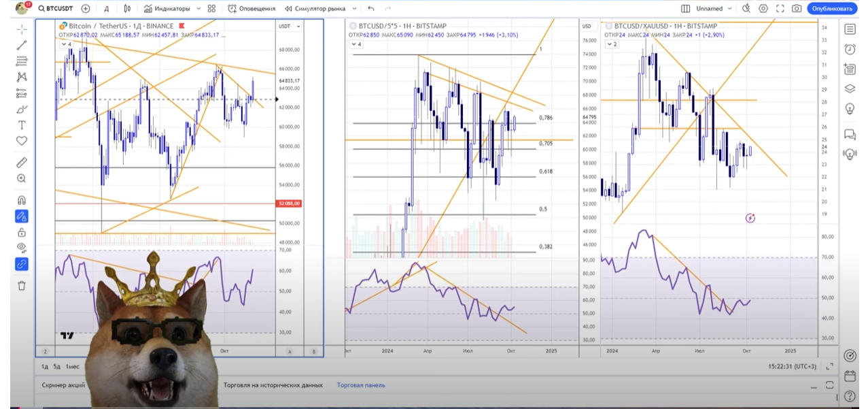The image size is (868, 409).
Task: Open the indicator templates grid icon
Action: pos(211,9)
